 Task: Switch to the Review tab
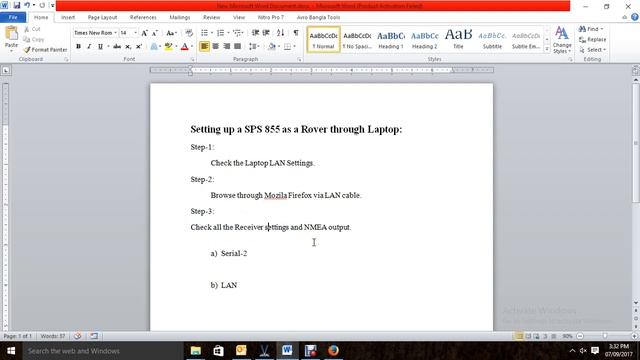pyautogui.click(x=211, y=18)
